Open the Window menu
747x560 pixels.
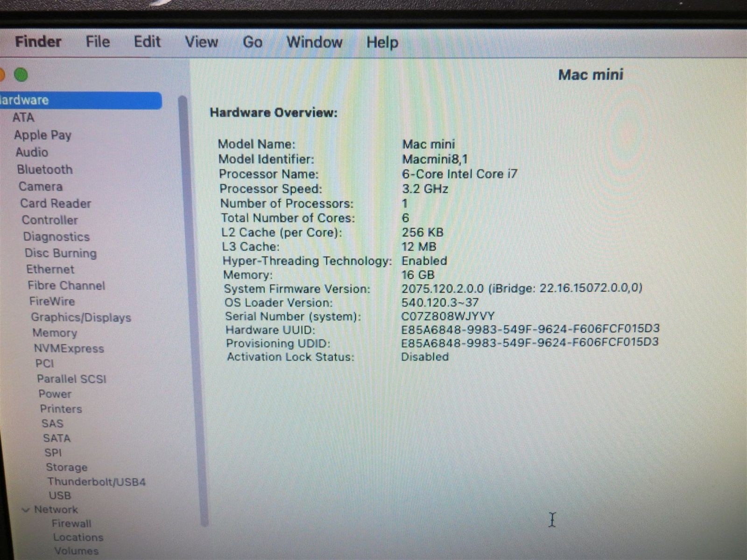[314, 42]
